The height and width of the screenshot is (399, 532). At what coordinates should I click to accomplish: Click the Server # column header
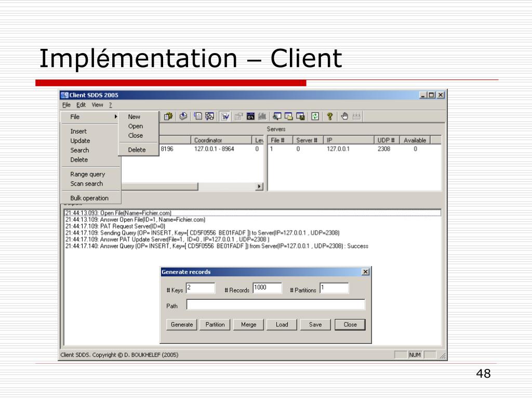308,140
